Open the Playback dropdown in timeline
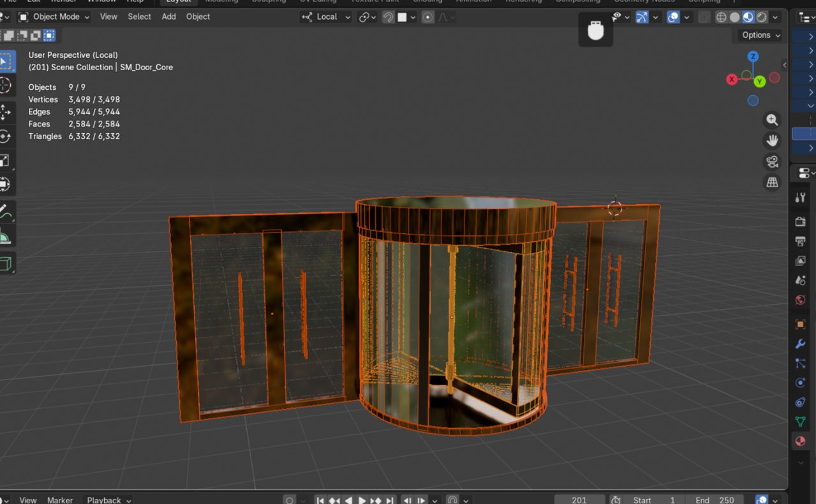The width and height of the screenshot is (816, 504). 108,500
